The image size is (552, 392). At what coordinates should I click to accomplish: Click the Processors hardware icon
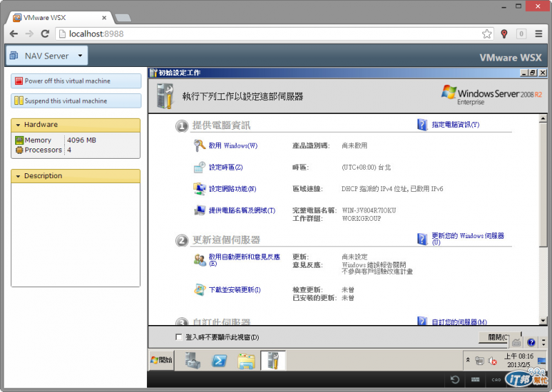[19, 150]
